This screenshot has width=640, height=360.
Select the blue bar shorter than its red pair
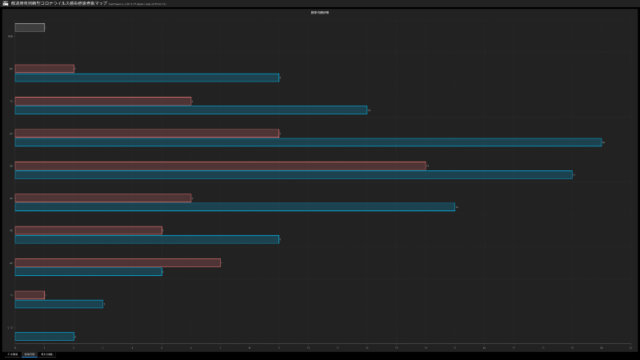tap(89, 271)
